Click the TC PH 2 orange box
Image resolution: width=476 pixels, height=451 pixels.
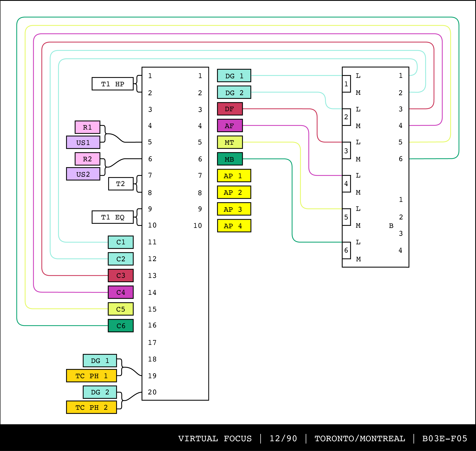tap(91, 407)
